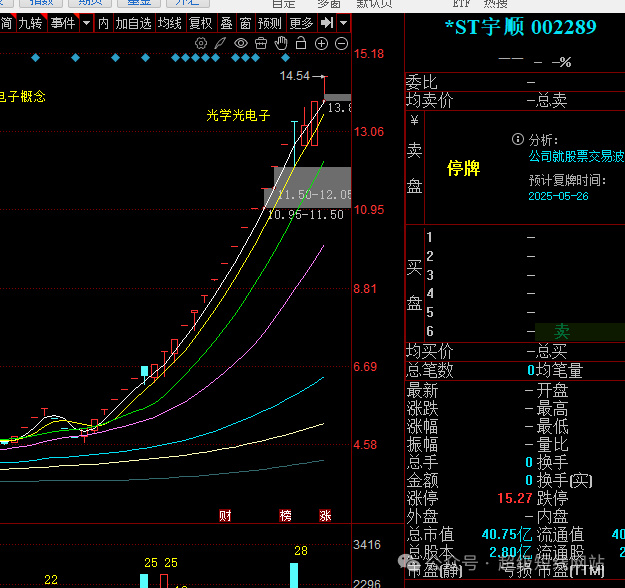This screenshot has height=588, width=625.
Task: Click stock title *ST宇顺 002289
Action: [x=521, y=27]
